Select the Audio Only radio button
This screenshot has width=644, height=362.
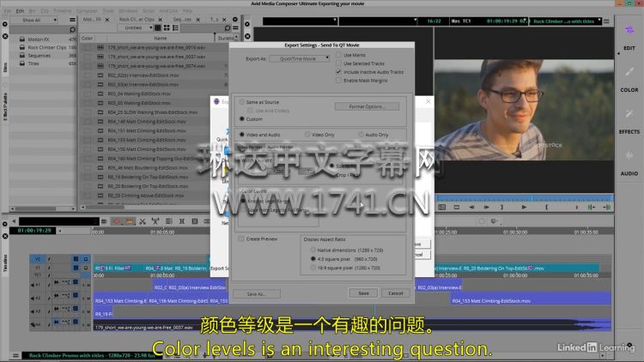(x=361, y=134)
